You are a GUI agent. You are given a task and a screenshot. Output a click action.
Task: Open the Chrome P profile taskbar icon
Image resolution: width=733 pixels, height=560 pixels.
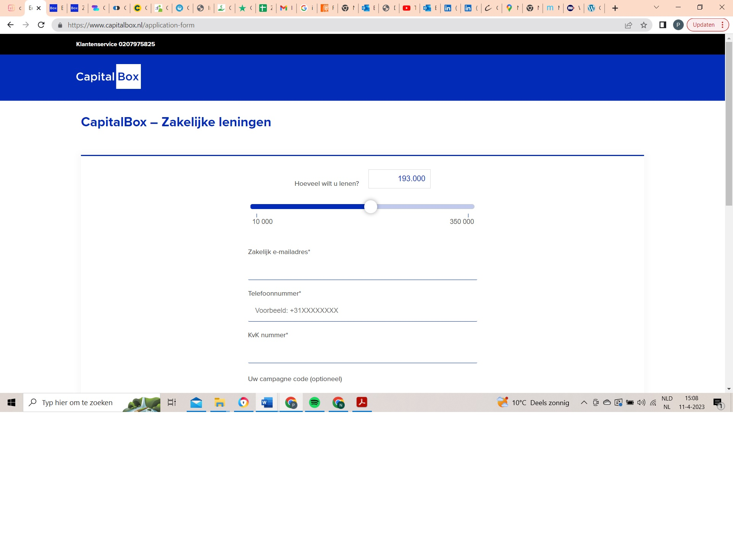[291, 402]
